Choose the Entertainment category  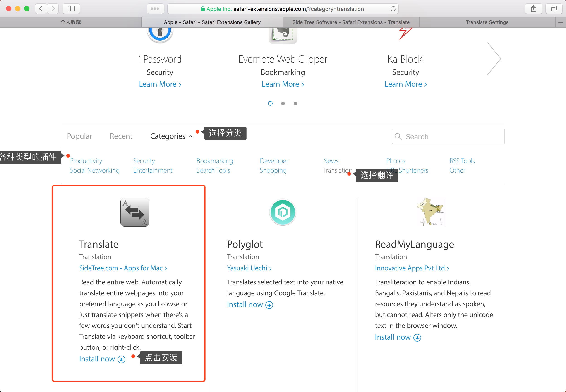pos(153,170)
